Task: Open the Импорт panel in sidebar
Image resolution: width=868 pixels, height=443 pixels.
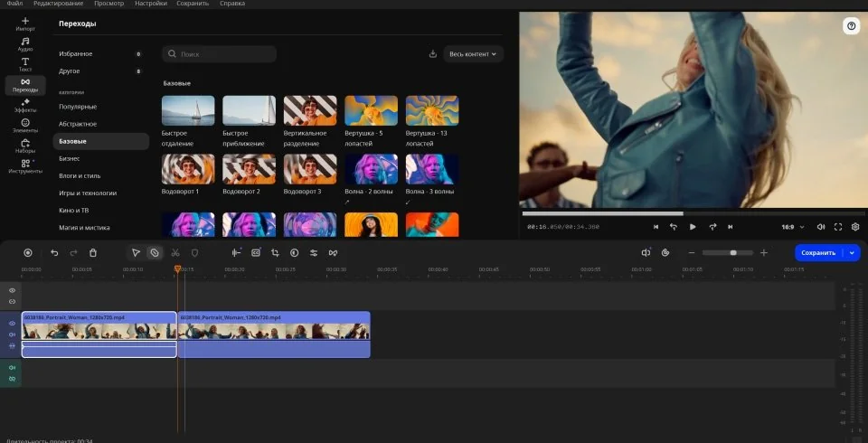Action: tap(25, 23)
